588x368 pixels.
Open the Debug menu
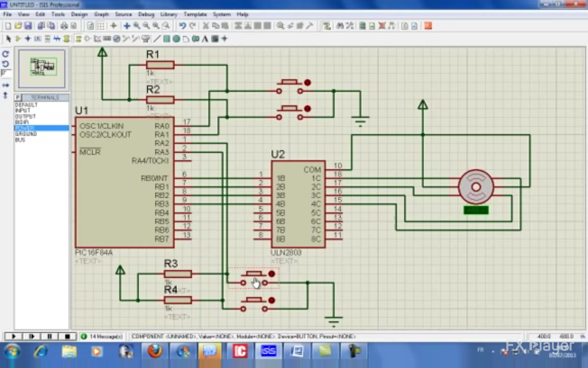pyautogui.click(x=146, y=14)
